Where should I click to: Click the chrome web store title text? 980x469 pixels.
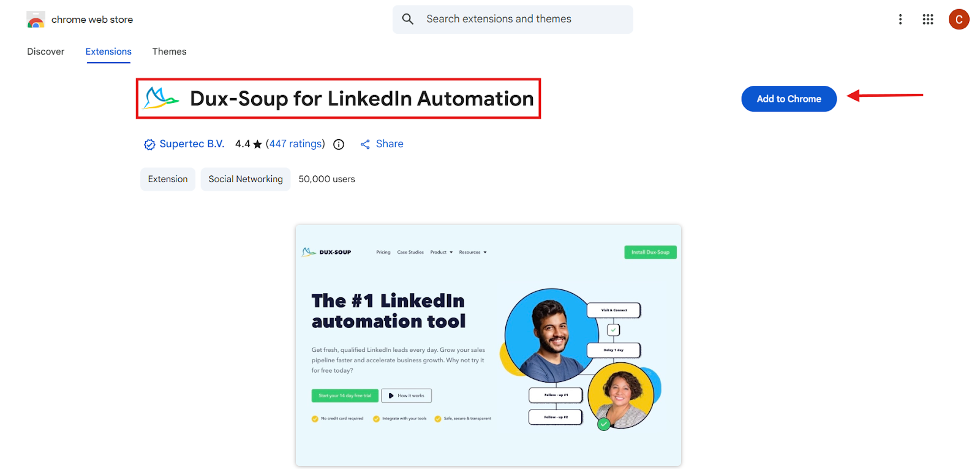click(x=92, y=20)
